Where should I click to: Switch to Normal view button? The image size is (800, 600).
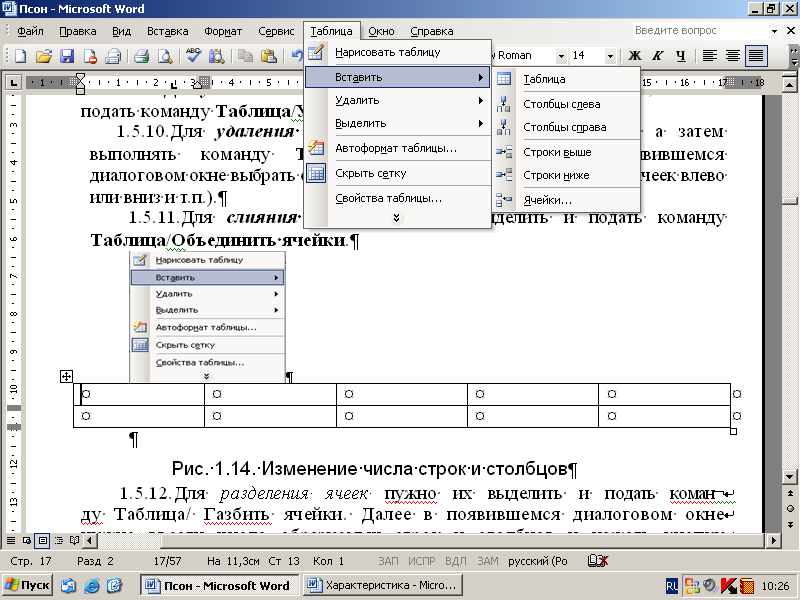point(10,540)
